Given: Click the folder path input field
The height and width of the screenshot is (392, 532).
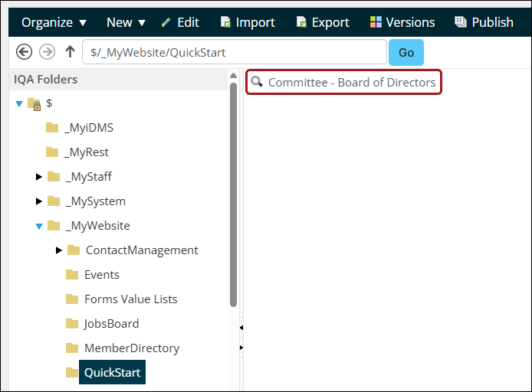Looking at the screenshot, I should coord(234,52).
